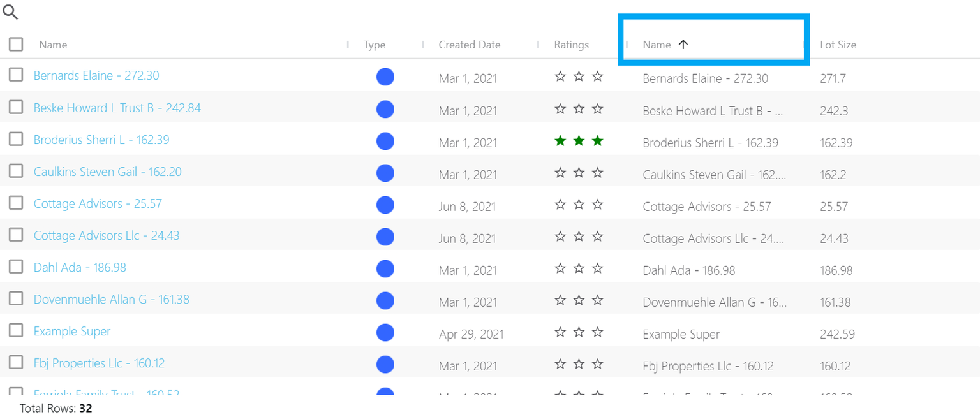This screenshot has width=980, height=417.
Task: Click the blue Type icon for Example Super
Action: coord(385,332)
